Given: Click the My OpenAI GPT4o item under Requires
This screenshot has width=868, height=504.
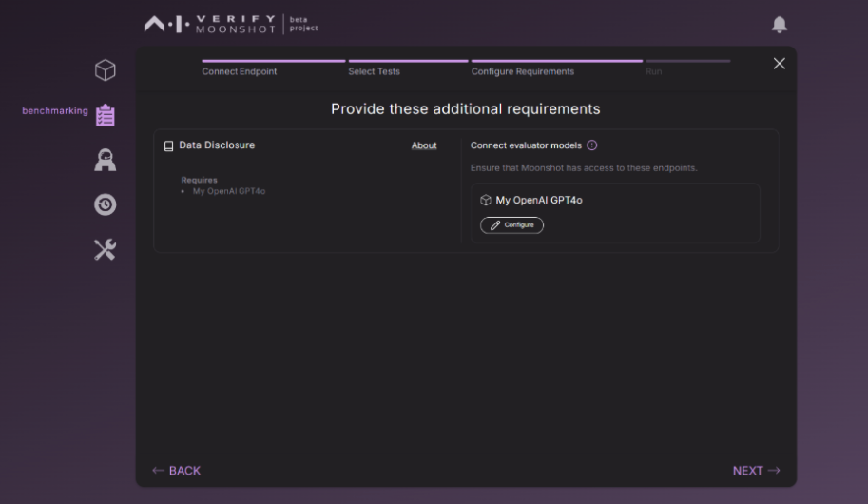Looking at the screenshot, I should tap(228, 191).
